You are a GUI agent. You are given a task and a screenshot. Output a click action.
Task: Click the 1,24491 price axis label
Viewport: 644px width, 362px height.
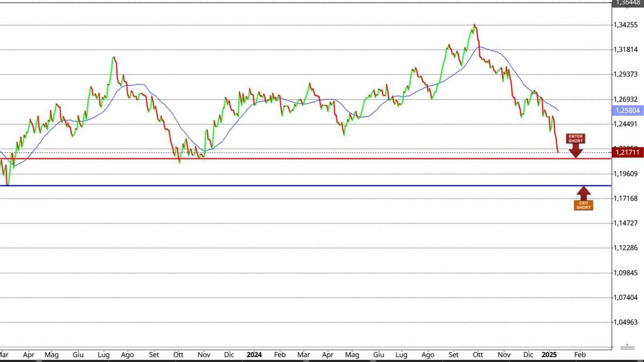(627, 124)
